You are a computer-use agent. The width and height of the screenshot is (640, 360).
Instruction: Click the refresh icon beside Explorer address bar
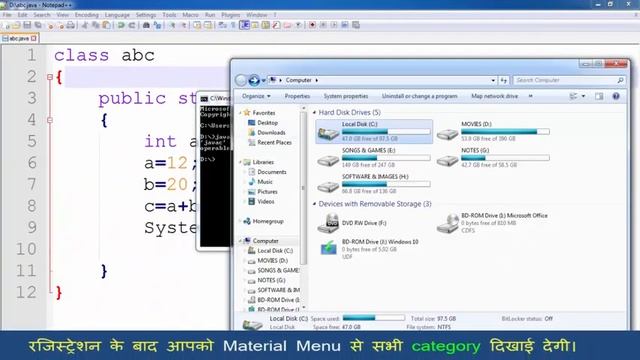click(504, 80)
